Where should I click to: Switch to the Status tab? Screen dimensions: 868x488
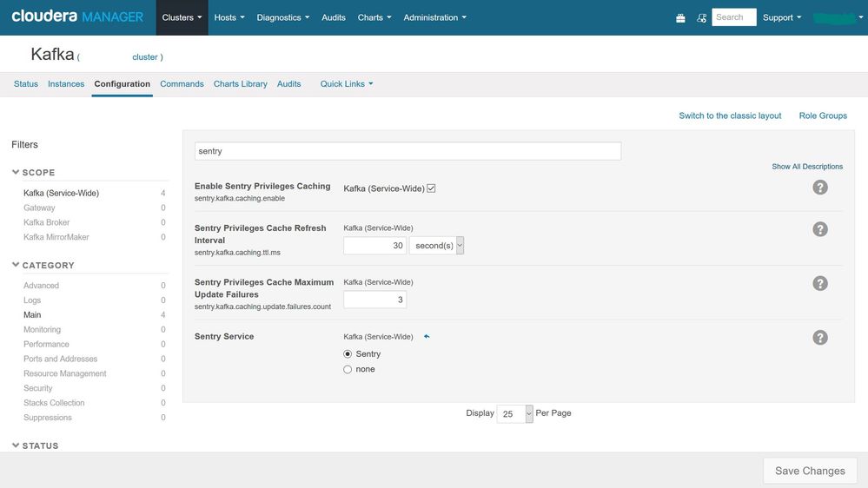[26, 84]
